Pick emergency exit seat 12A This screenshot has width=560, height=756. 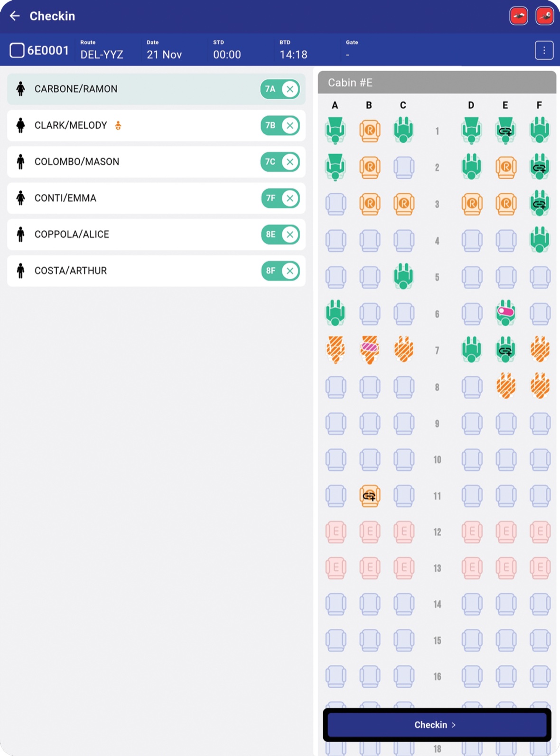coord(336,532)
